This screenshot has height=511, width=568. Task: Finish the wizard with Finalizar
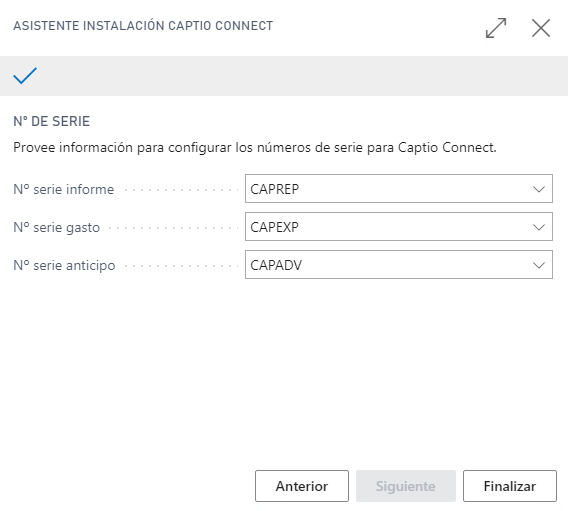tap(510, 486)
